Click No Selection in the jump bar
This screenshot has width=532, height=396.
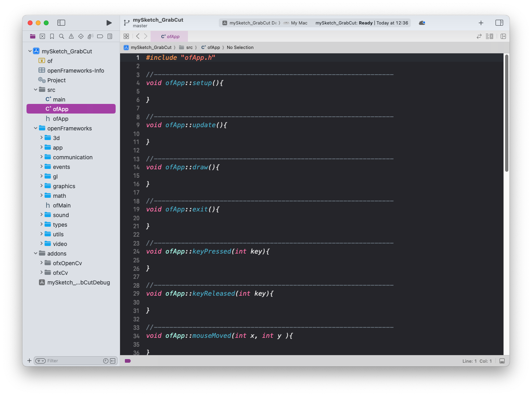(240, 47)
